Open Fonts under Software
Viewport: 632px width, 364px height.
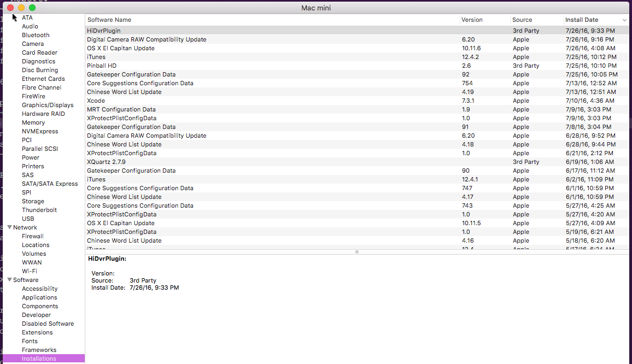[x=30, y=341]
